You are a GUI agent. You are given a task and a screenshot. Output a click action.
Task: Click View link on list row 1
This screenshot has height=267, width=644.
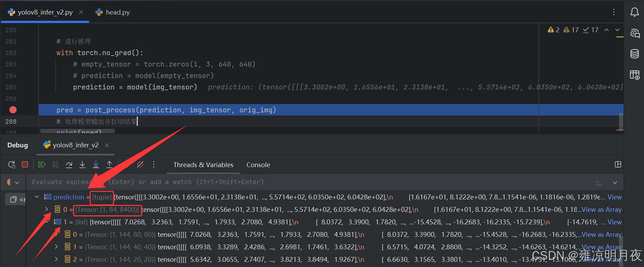(615, 222)
